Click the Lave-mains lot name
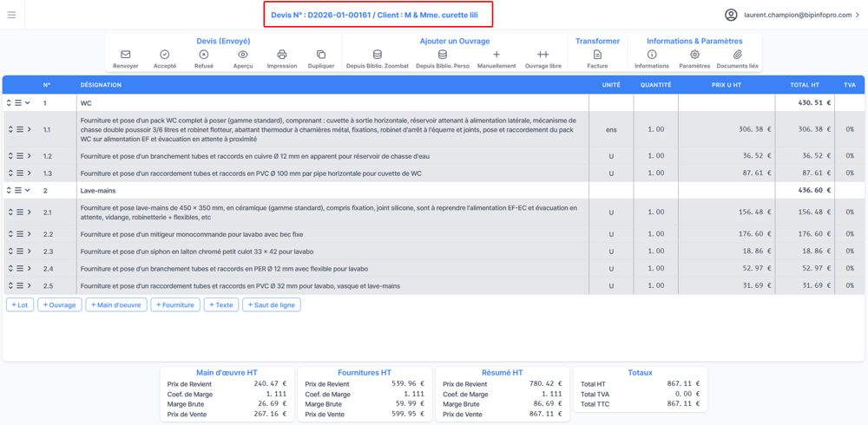 click(x=99, y=190)
